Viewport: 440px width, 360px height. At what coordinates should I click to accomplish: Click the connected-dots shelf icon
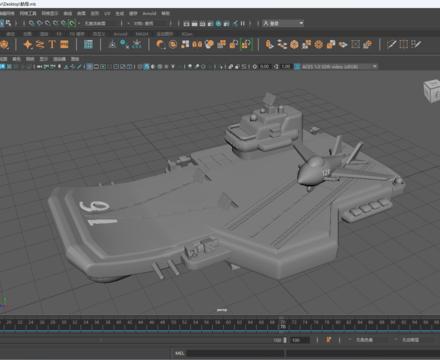(282, 44)
